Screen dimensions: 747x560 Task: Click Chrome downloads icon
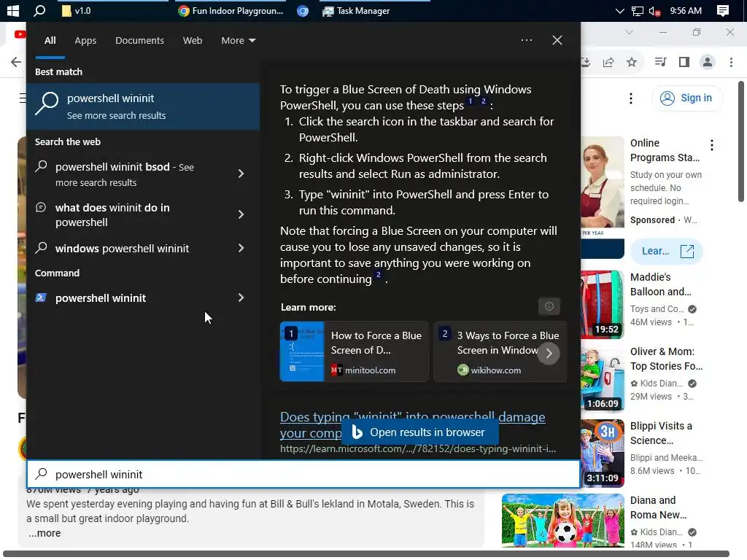coord(586,63)
